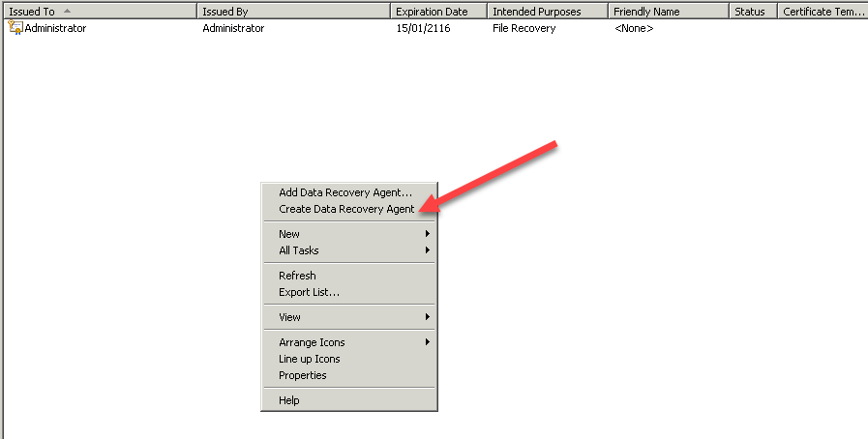868x439 pixels.
Task: Sort list by Friendly Name column
Action: tap(668, 12)
